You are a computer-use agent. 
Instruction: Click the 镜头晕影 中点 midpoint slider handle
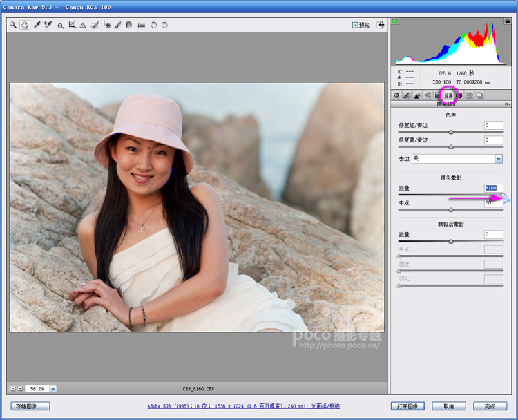tap(451, 210)
